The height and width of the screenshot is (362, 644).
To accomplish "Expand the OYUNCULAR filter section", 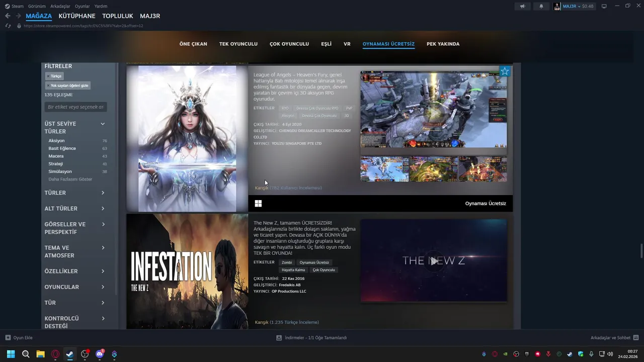I will (75, 287).
